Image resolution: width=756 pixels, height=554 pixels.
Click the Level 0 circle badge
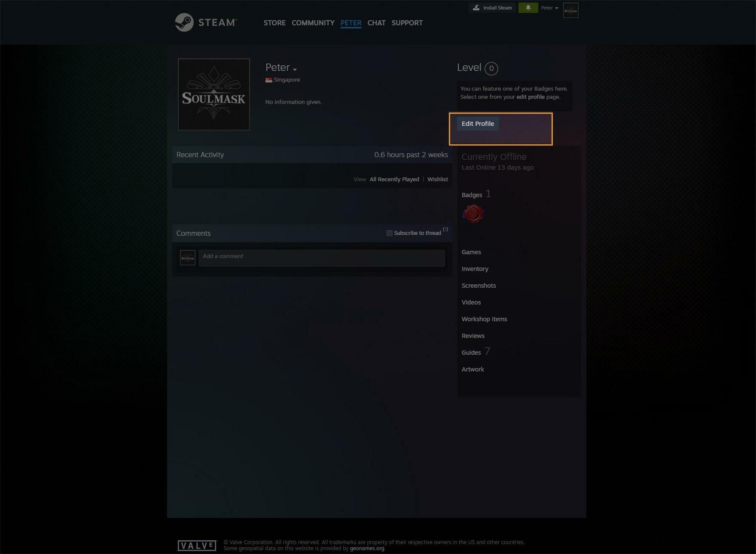tap(491, 68)
